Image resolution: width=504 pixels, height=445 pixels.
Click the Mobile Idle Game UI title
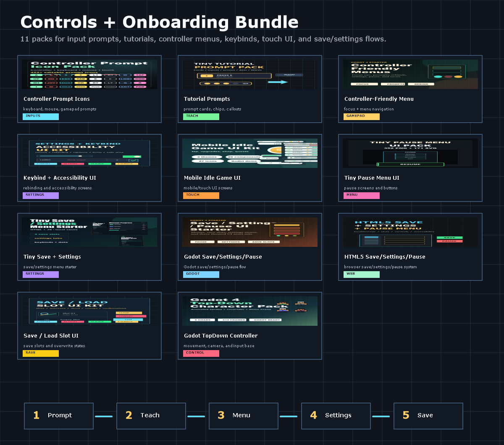(212, 178)
